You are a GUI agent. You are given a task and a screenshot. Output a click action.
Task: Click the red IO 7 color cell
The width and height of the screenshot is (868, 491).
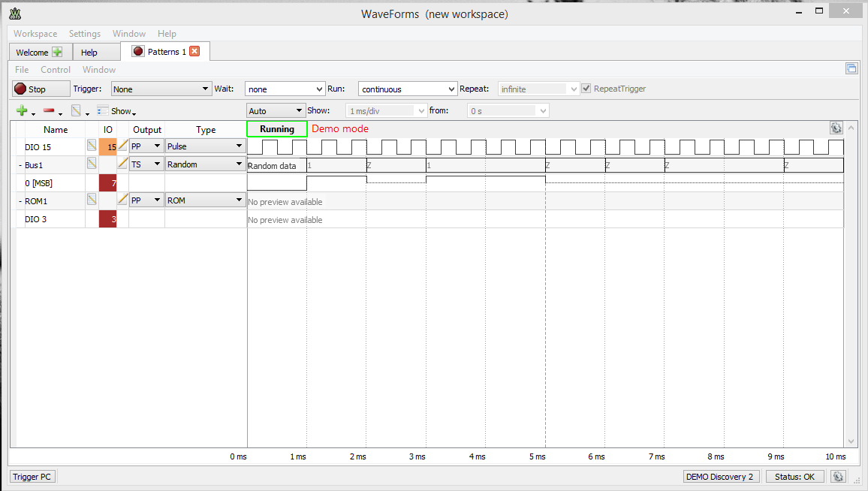pos(107,182)
